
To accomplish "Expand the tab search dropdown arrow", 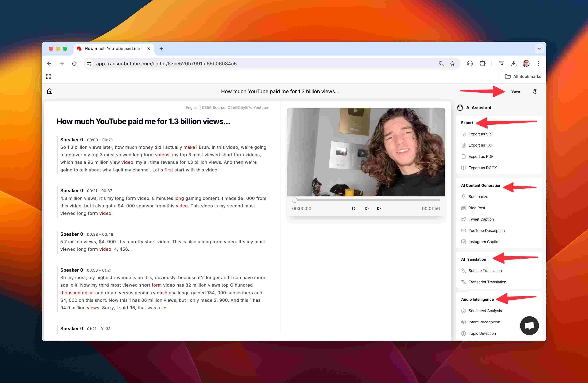I will tap(539, 48).
